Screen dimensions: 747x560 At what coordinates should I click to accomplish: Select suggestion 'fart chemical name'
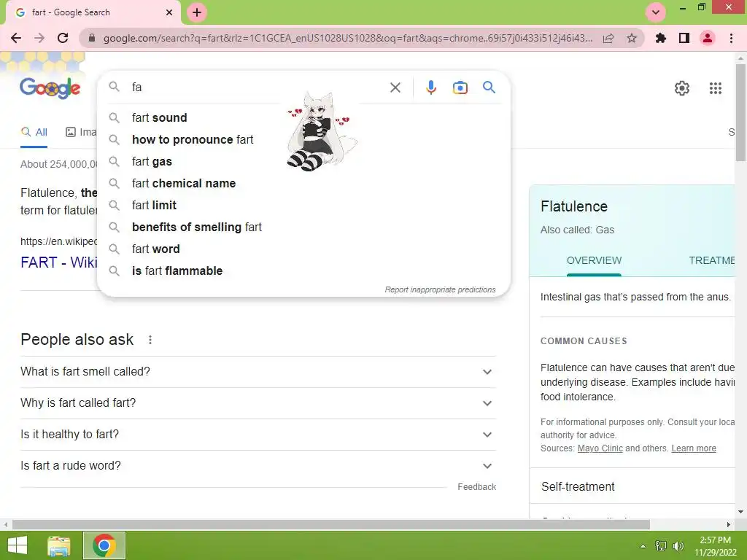tap(303, 183)
